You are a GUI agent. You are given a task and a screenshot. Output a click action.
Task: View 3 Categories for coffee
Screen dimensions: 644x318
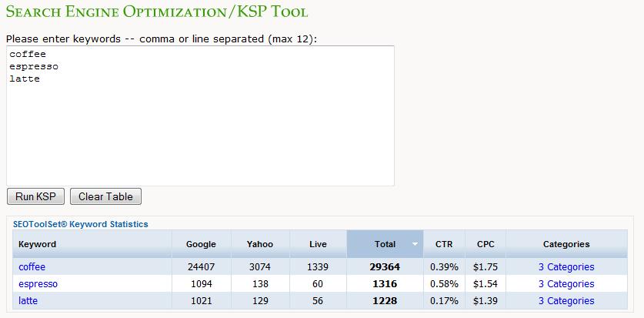(566, 267)
